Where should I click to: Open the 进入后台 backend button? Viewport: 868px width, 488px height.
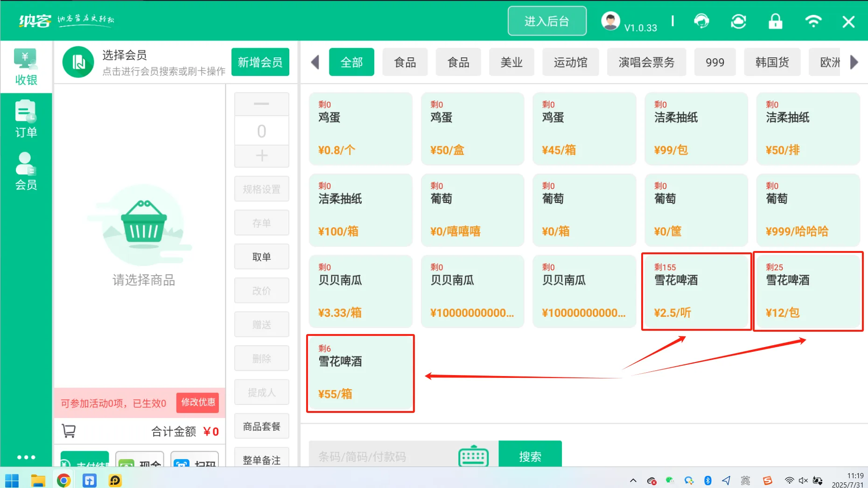pyautogui.click(x=547, y=21)
